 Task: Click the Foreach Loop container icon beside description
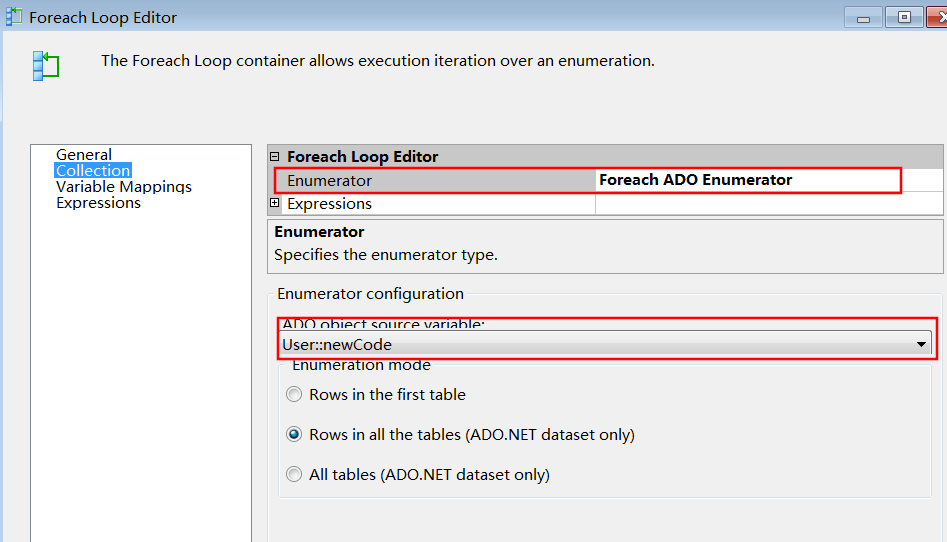(x=46, y=66)
